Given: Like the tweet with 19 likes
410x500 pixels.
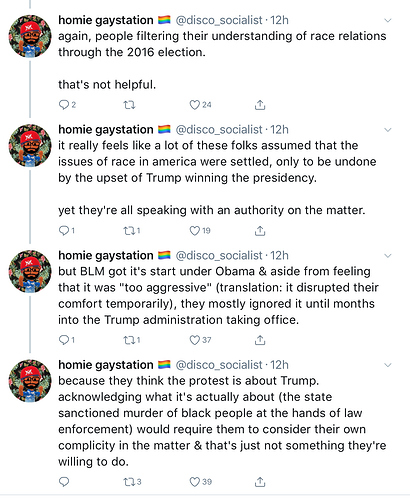Looking at the screenshot, I should tap(195, 231).
